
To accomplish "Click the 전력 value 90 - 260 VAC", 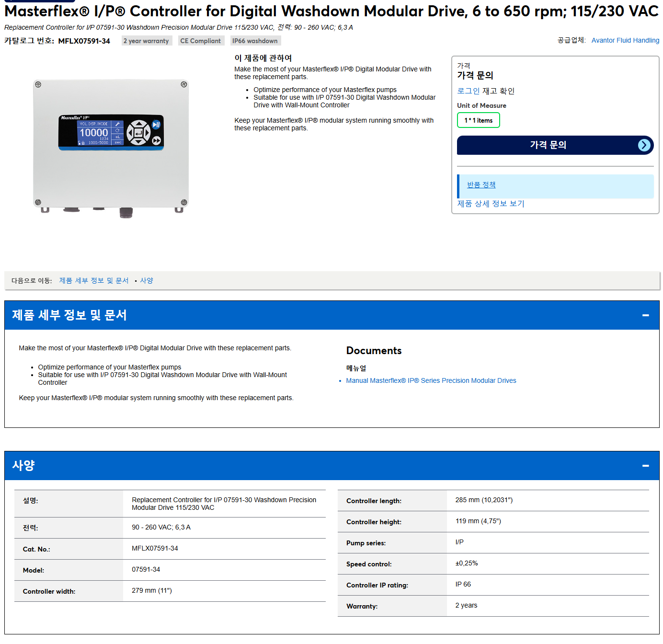I will tap(161, 527).
